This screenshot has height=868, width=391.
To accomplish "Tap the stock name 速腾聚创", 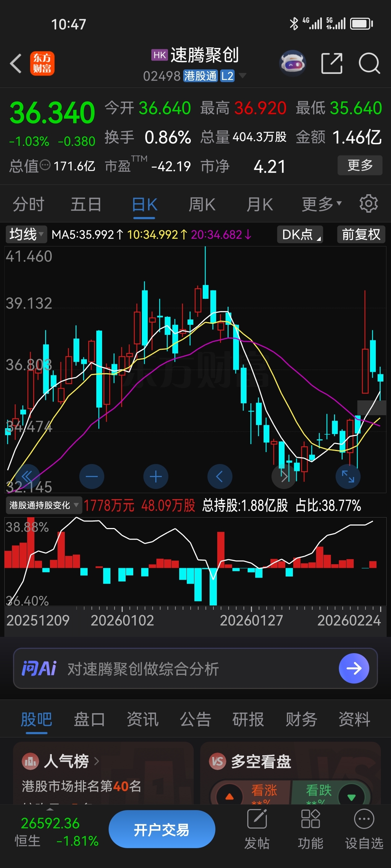I will tap(205, 55).
